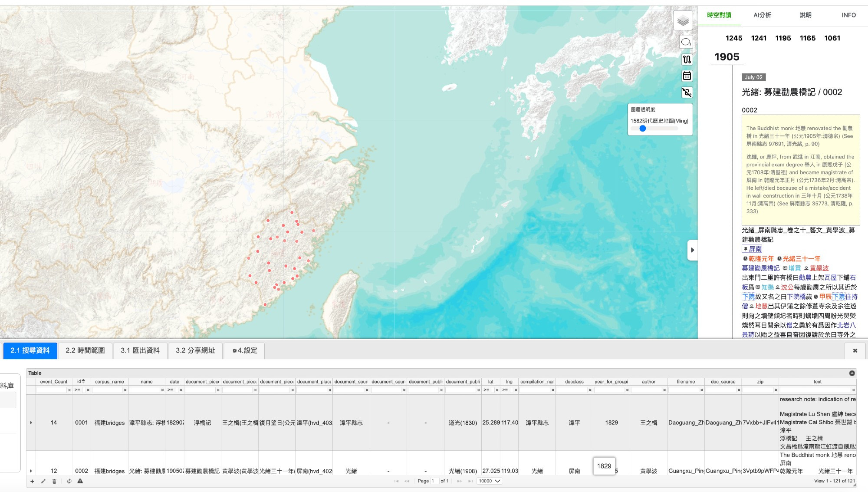Jump to year 1061 in timeline
The image size is (868, 492).
[x=832, y=38]
